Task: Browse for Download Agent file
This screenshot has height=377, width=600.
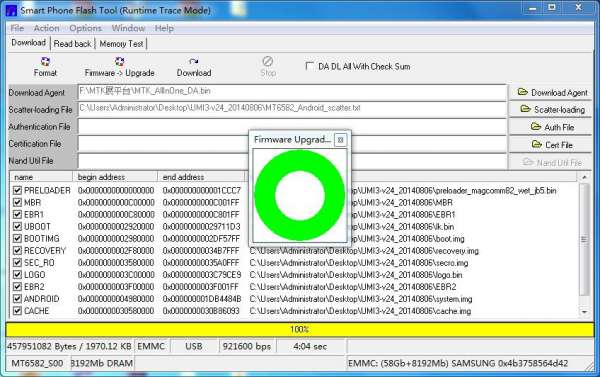Action: point(551,93)
